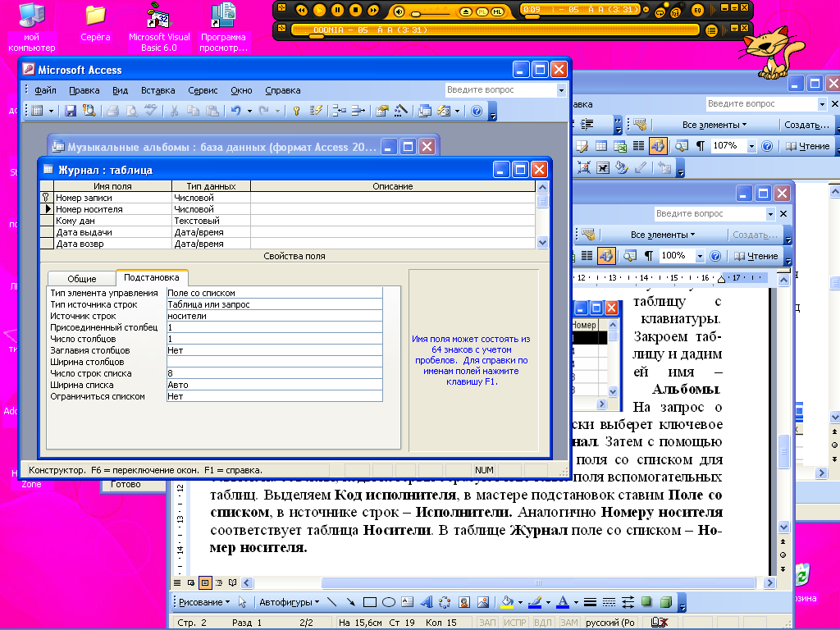Click the Источник строк field value носители

(275, 316)
